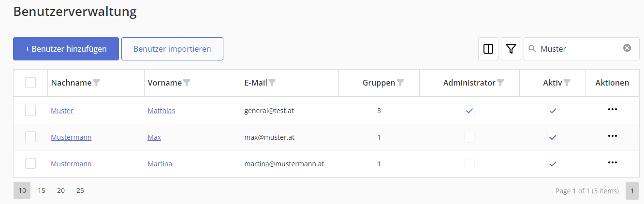Toggle the select-all header checkbox
Image resolution: width=644 pixels, height=204 pixels.
[x=30, y=83]
